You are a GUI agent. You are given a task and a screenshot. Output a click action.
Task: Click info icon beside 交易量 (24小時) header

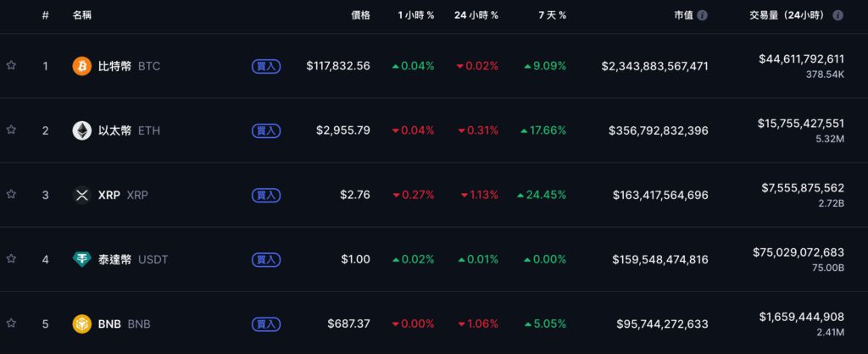(x=837, y=15)
